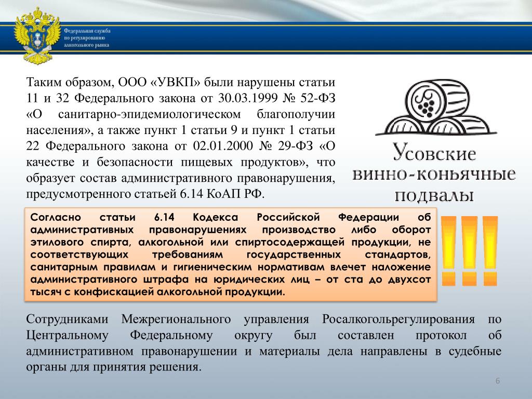
Task: Click the slide number 6
Action: point(498,381)
